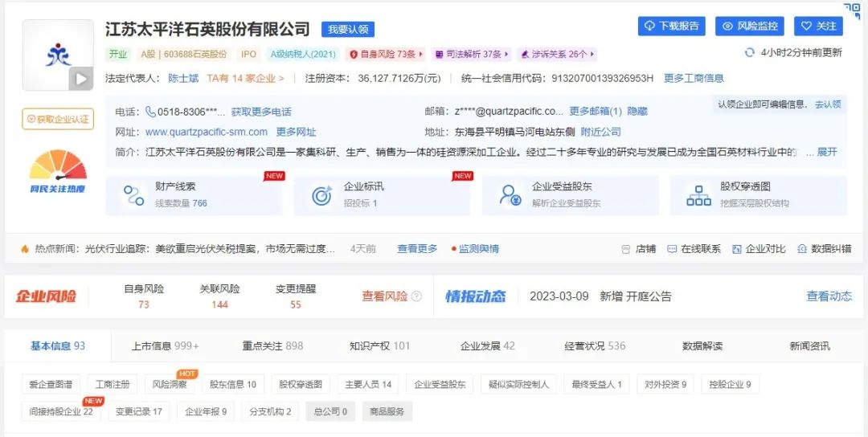Click 附近公司 nearby companies link
The height and width of the screenshot is (437, 868).
(600, 132)
